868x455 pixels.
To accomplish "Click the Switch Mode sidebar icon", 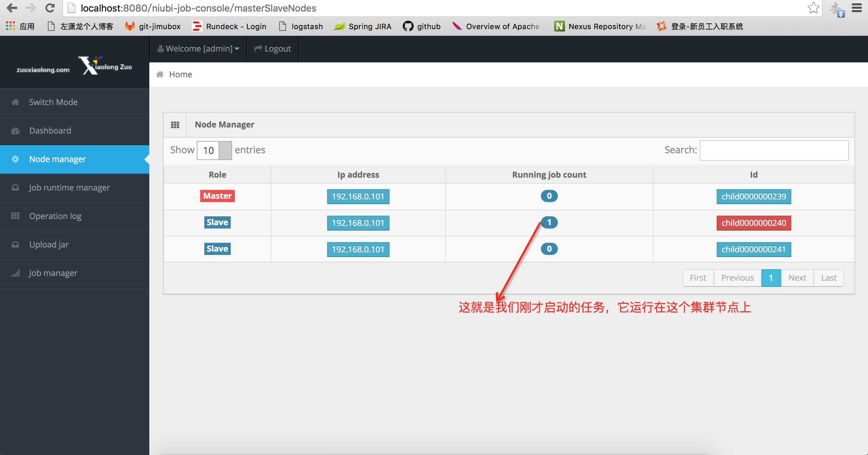I will (16, 102).
